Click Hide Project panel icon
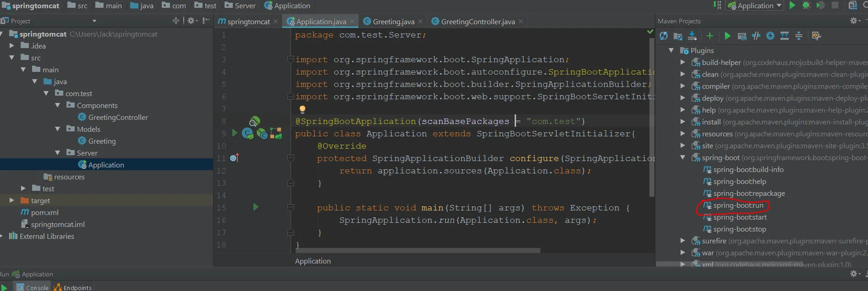The image size is (868, 291). [206, 21]
